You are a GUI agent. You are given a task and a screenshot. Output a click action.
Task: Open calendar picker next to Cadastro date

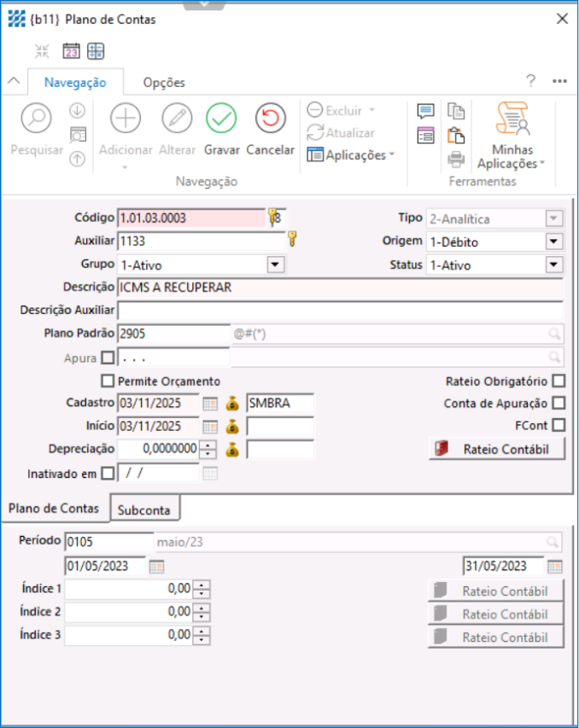click(x=210, y=403)
